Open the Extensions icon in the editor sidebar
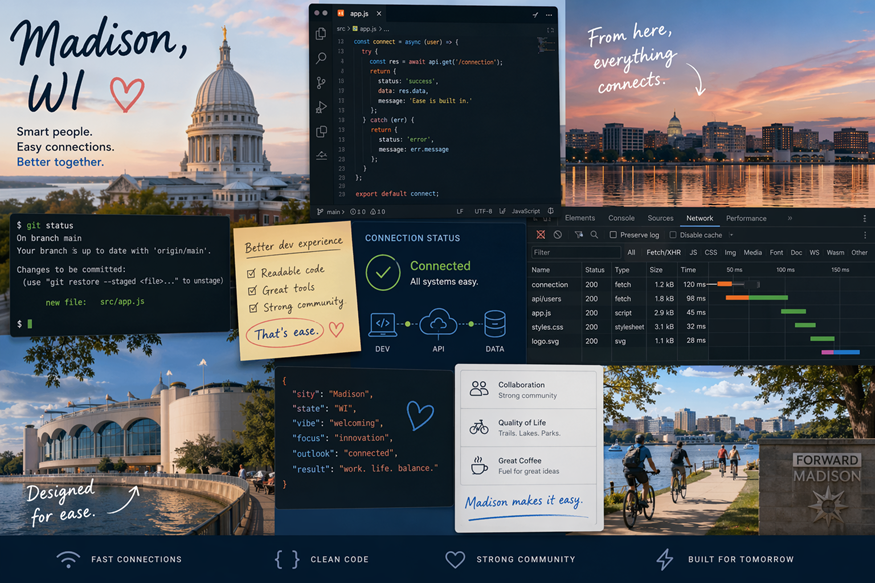875x583 pixels. tap(321, 132)
